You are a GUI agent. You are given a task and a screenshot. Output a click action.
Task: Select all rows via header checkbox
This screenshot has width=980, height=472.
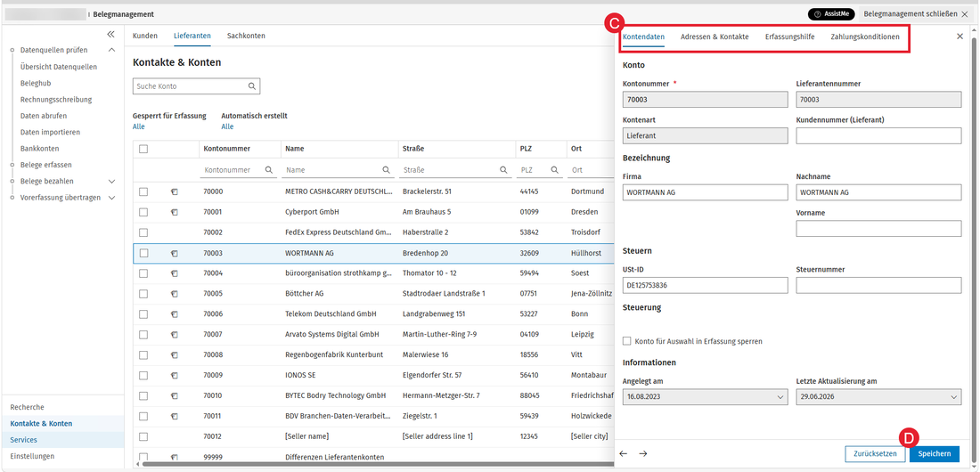(x=143, y=149)
